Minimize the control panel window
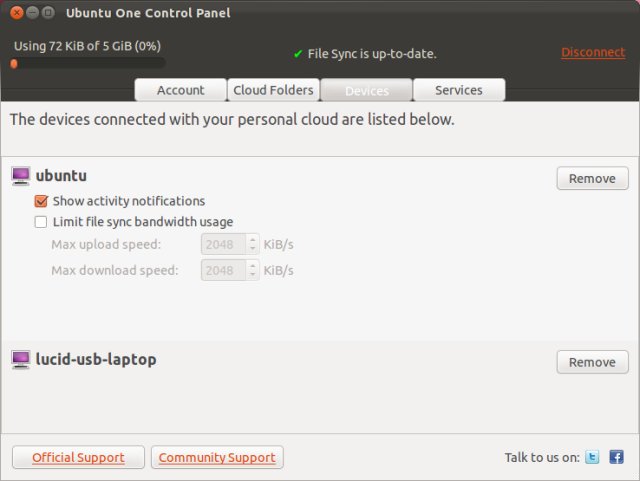This screenshot has height=481, width=640. pos(33,13)
